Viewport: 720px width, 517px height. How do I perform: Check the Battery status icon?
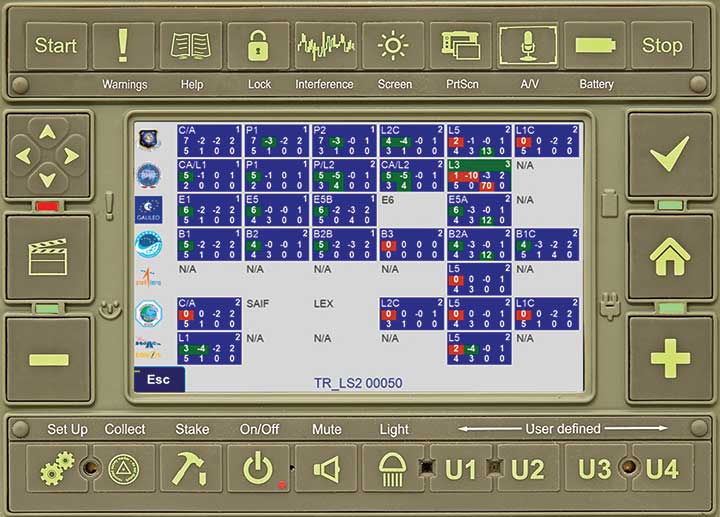pyautogui.click(x=595, y=46)
